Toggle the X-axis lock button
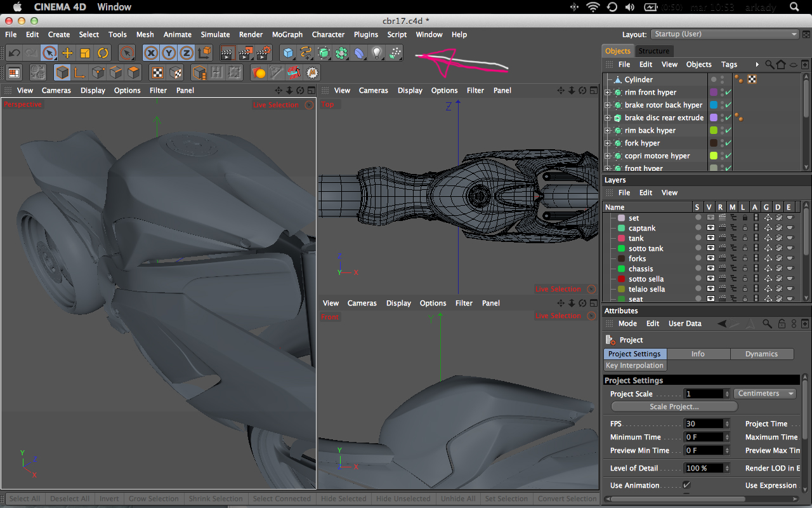The image size is (812, 508). coord(151,53)
